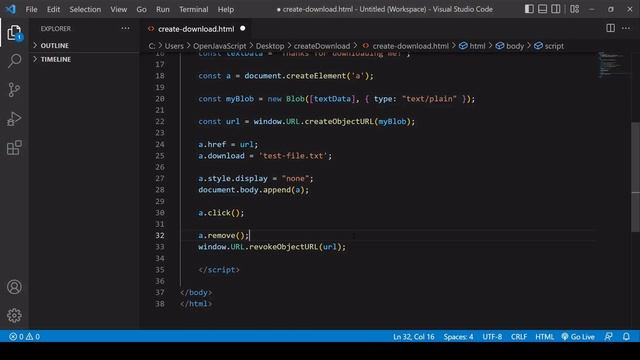This screenshot has height=360, width=640.
Task: Click the HTML language mode status item
Action: [x=544, y=337]
